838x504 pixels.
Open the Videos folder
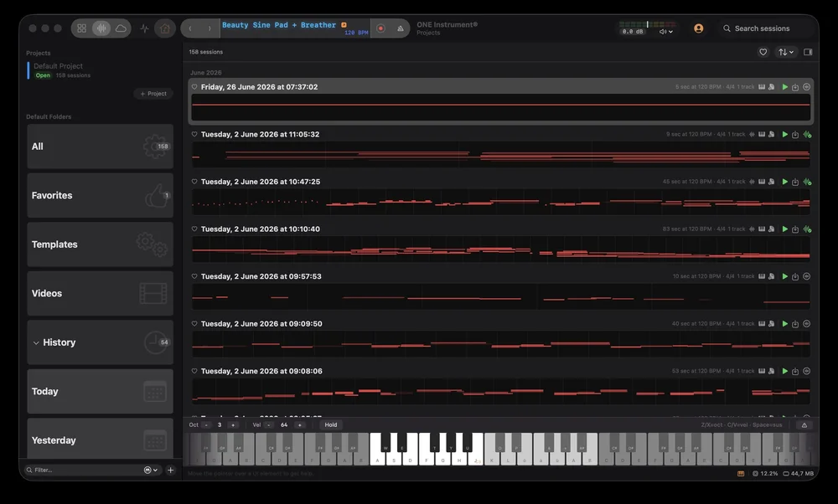[100, 293]
